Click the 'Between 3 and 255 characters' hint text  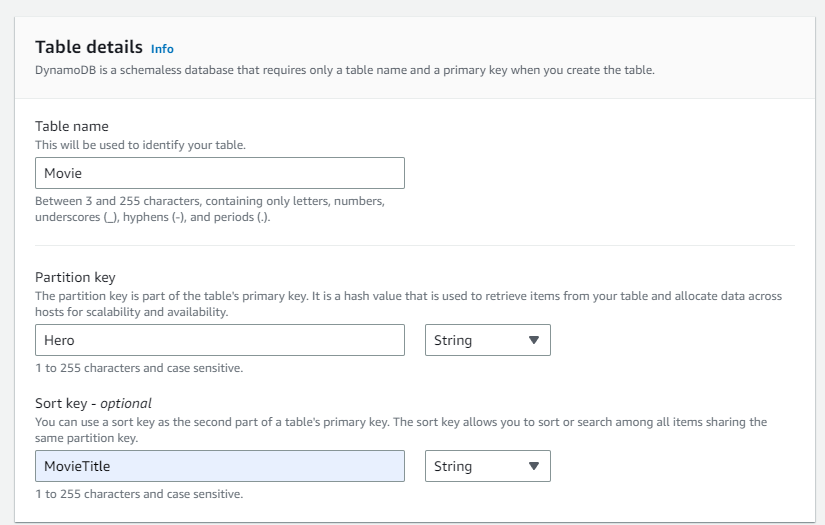[x=210, y=209]
